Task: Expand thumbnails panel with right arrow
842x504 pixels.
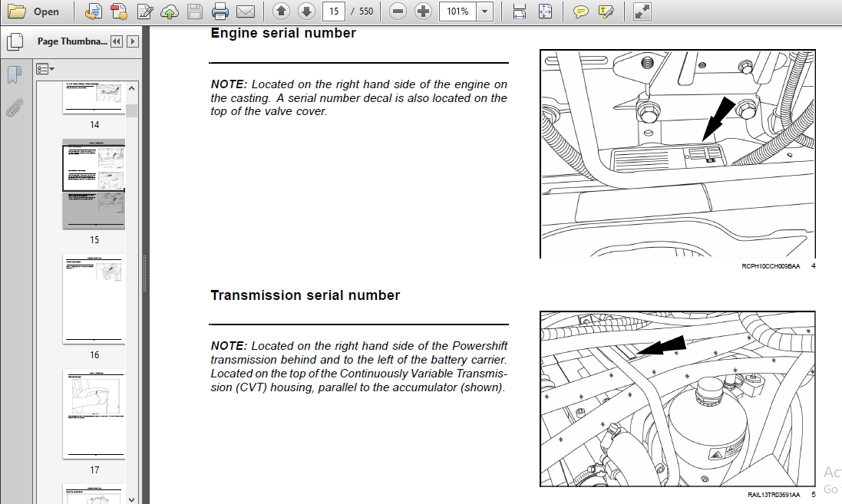Action: click(x=133, y=41)
